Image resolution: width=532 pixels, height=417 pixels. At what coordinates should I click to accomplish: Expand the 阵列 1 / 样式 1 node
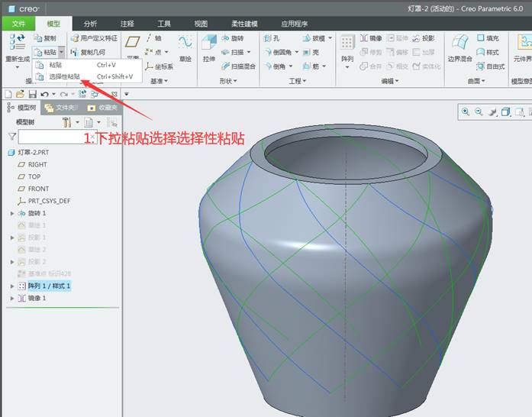(x=12, y=286)
